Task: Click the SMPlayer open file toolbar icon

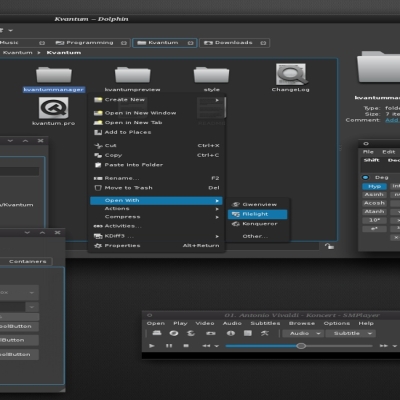Action: [157, 333]
